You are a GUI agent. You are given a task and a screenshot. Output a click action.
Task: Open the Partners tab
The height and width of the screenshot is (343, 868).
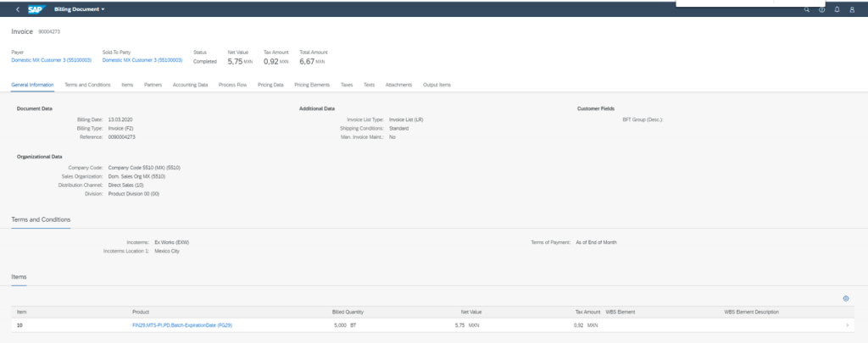point(153,85)
